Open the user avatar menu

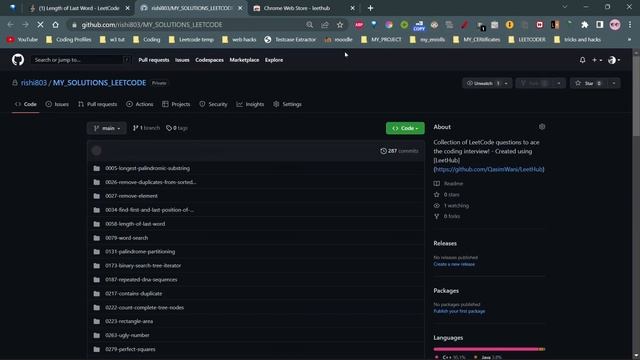pyautogui.click(x=614, y=60)
